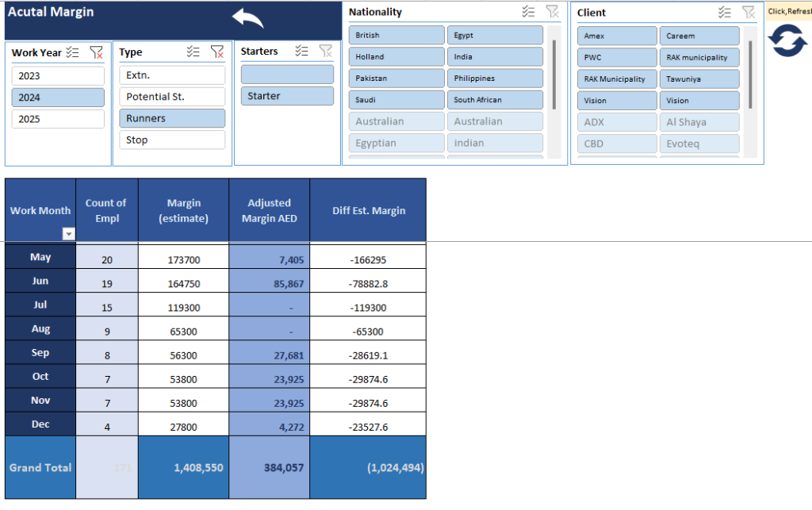Click the back arrow icon in header
The height and width of the screenshot is (510, 812).
(x=247, y=19)
